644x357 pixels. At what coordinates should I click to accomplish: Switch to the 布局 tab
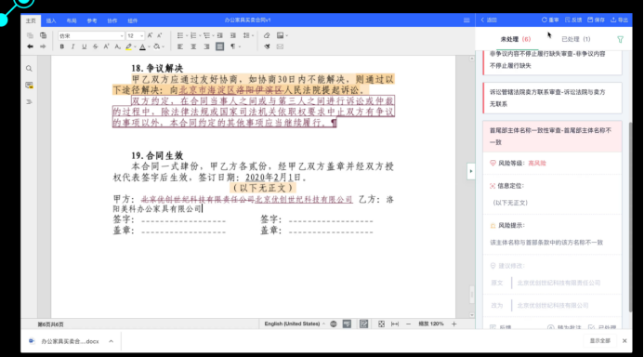coord(72,20)
